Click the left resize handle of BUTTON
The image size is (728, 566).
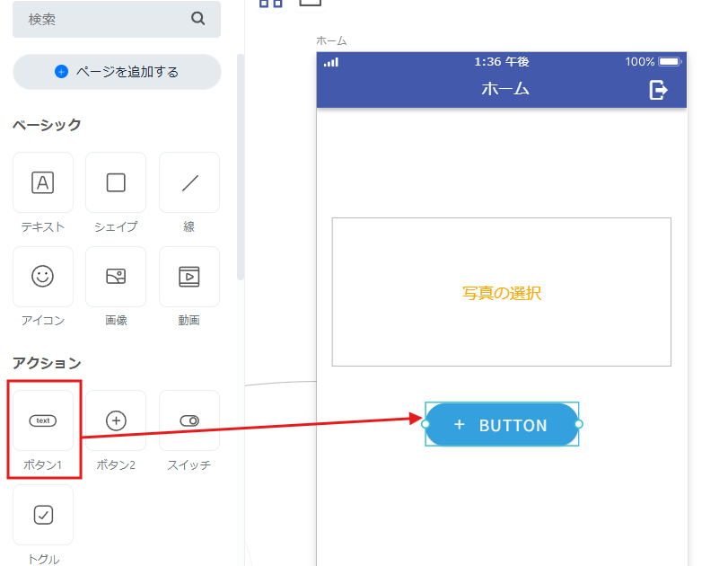click(x=425, y=424)
